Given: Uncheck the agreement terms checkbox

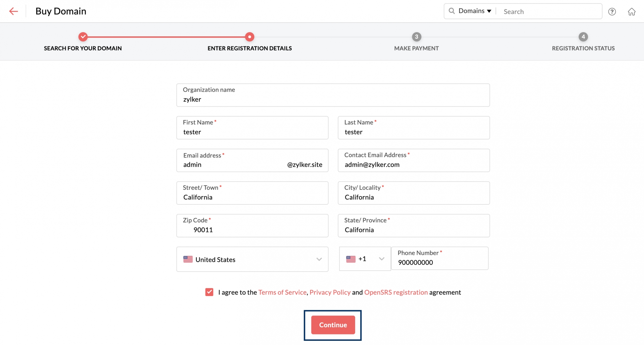Looking at the screenshot, I should click(x=209, y=292).
